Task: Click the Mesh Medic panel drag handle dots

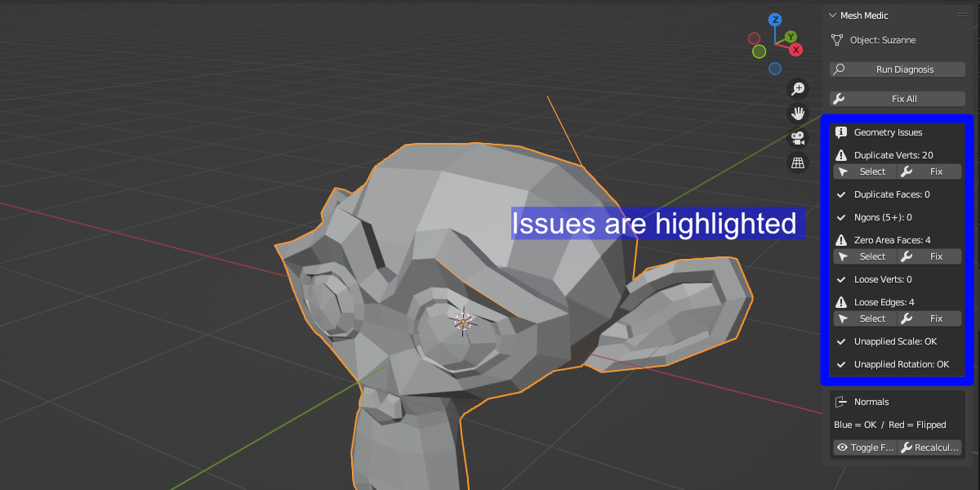Action: click(x=962, y=15)
